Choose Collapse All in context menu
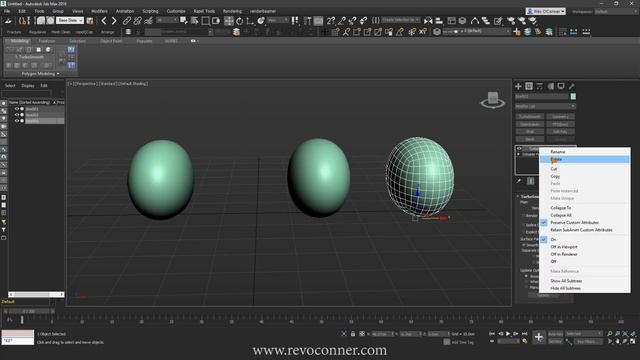The width and height of the screenshot is (640, 360). pos(561,215)
